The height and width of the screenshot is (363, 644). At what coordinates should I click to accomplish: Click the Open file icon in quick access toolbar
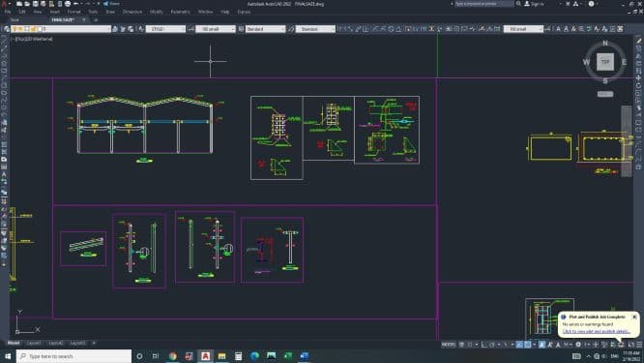27,4
